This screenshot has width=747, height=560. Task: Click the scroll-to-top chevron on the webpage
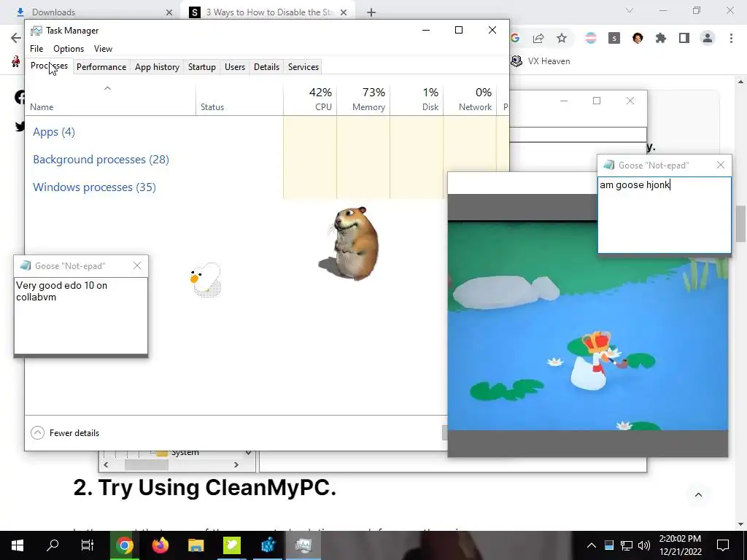click(x=698, y=495)
